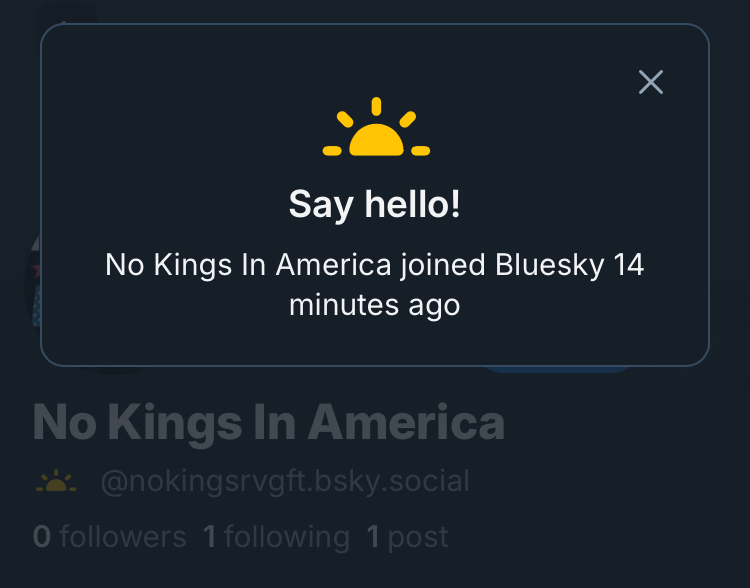The width and height of the screenshot is (750, 588).
Task: Close the Say hello dialog
Action: (x=651, y=82)
